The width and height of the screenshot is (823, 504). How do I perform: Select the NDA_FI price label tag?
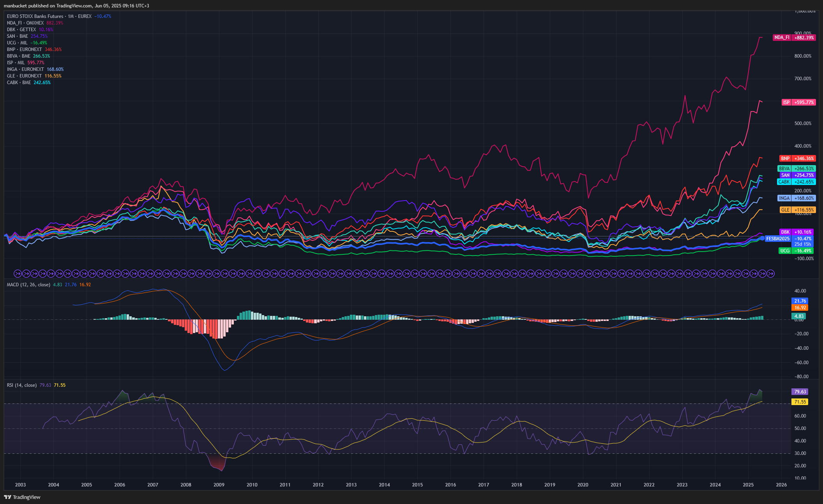coord(794,38)
